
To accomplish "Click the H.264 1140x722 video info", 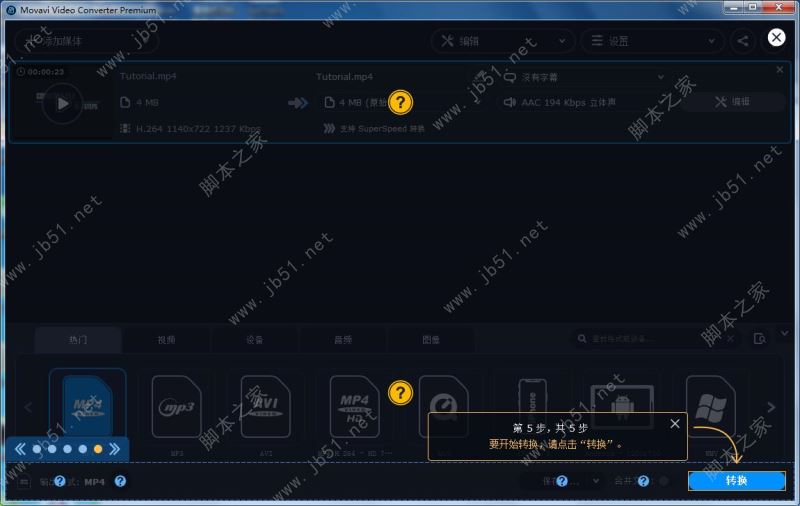I will click(190, 129).
